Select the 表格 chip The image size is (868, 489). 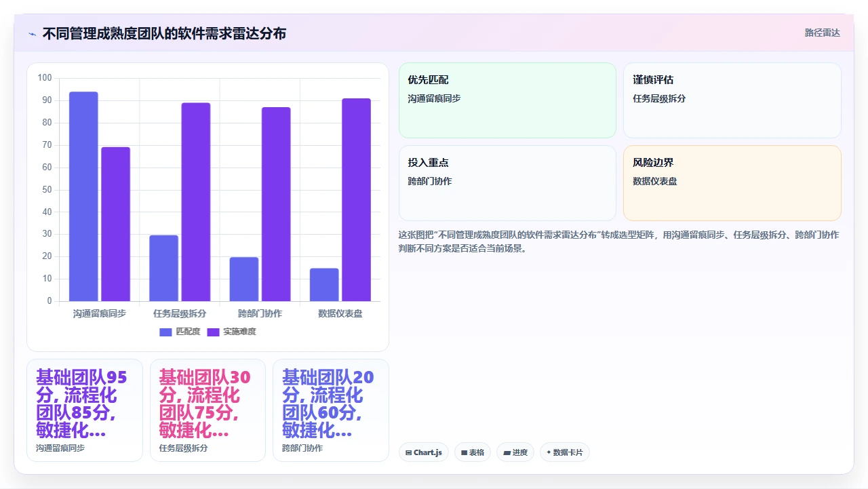click(473, 452)
